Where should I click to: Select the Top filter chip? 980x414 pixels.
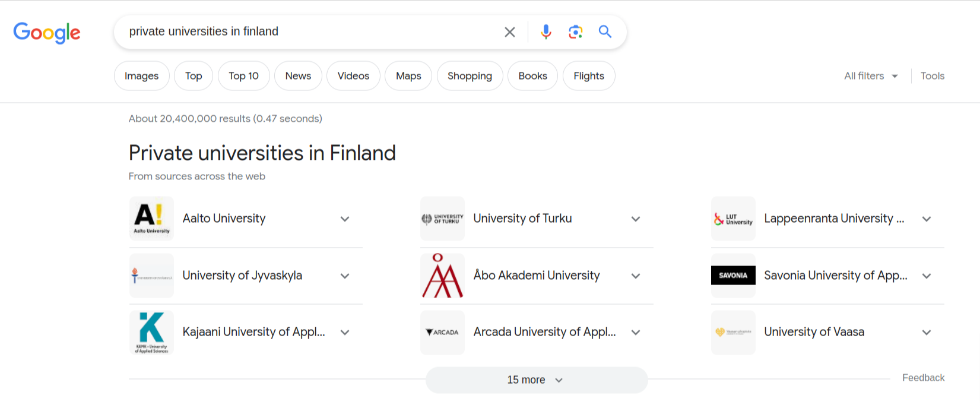pos(194,76)
